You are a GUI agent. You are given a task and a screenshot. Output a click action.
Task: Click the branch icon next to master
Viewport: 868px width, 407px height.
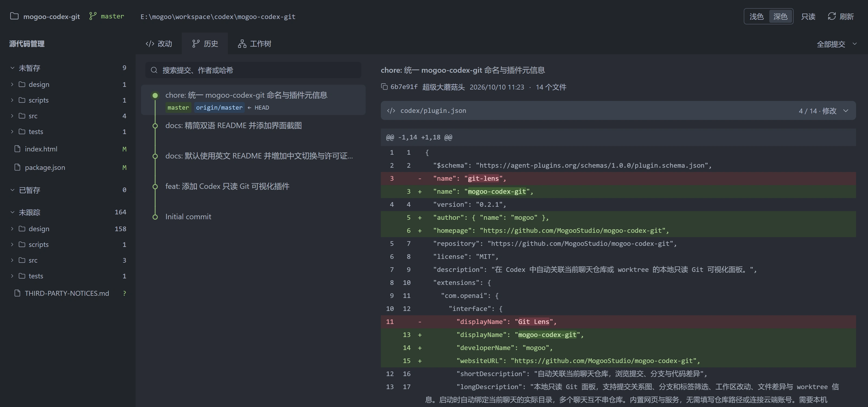pyautogui.click(x=93, y=16)
